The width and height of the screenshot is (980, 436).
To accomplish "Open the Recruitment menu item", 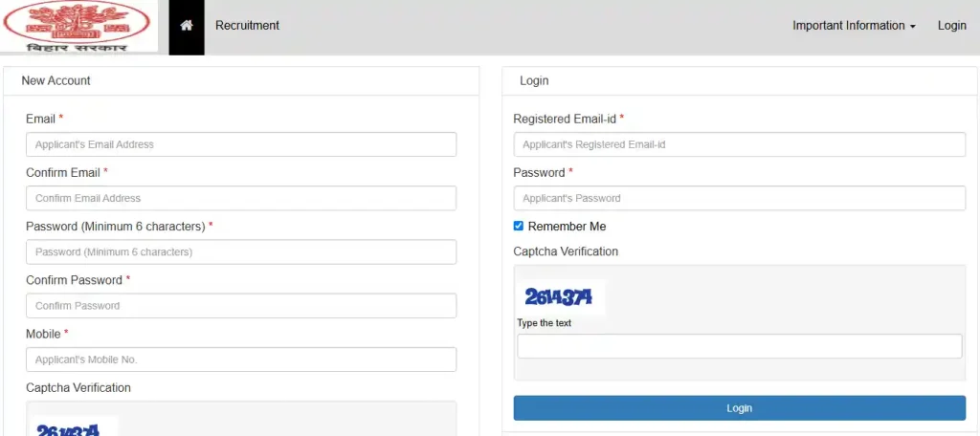I will tap(247, 26).
